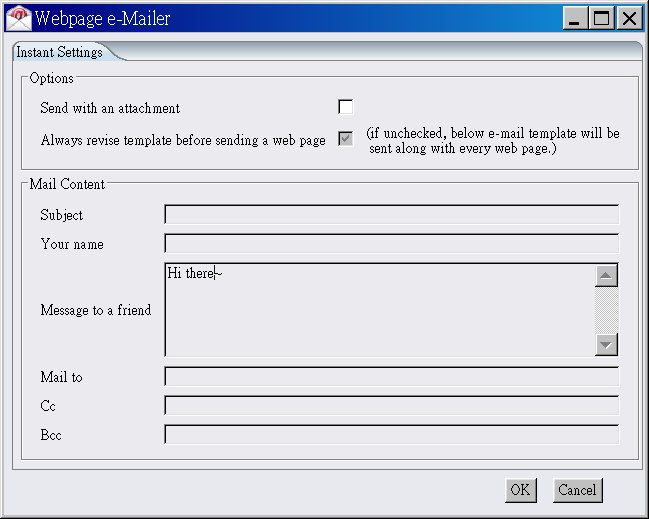Screen dimensions: 649x519
Task: Close the Webpage e-Mailer dialog
Action: click(x=628, y=18)
